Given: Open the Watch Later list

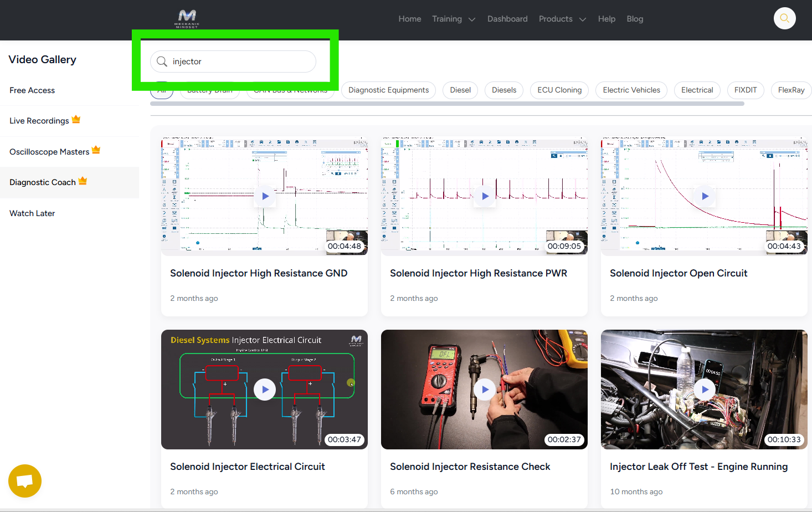Looking at the screenshot, I should click(32, 213).
